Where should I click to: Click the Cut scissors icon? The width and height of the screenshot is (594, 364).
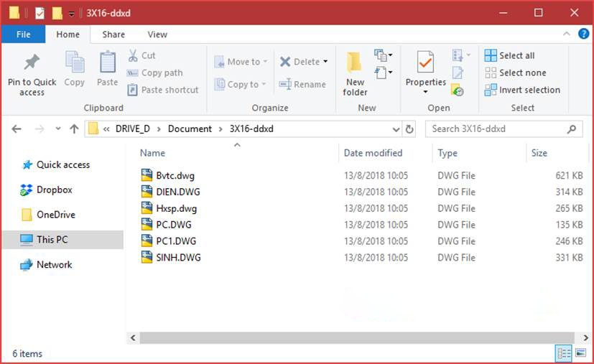(133, 55)
